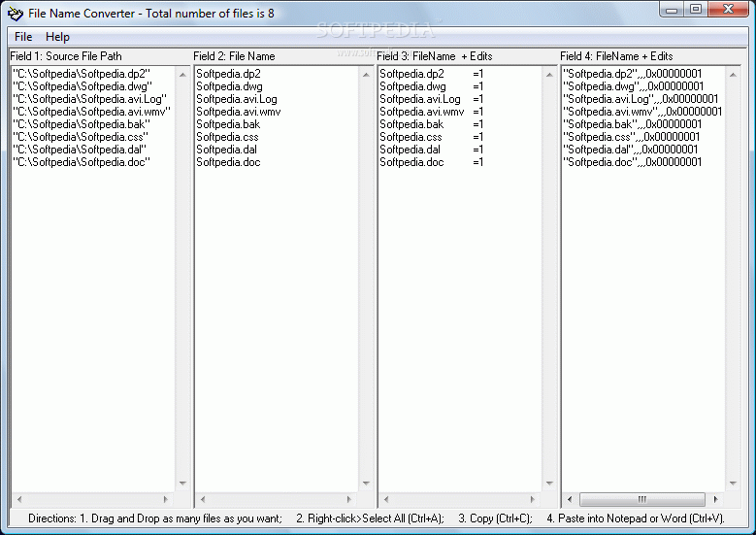Close the File Name Converter window
Screen dimensions: 756x535
point(728,10)
